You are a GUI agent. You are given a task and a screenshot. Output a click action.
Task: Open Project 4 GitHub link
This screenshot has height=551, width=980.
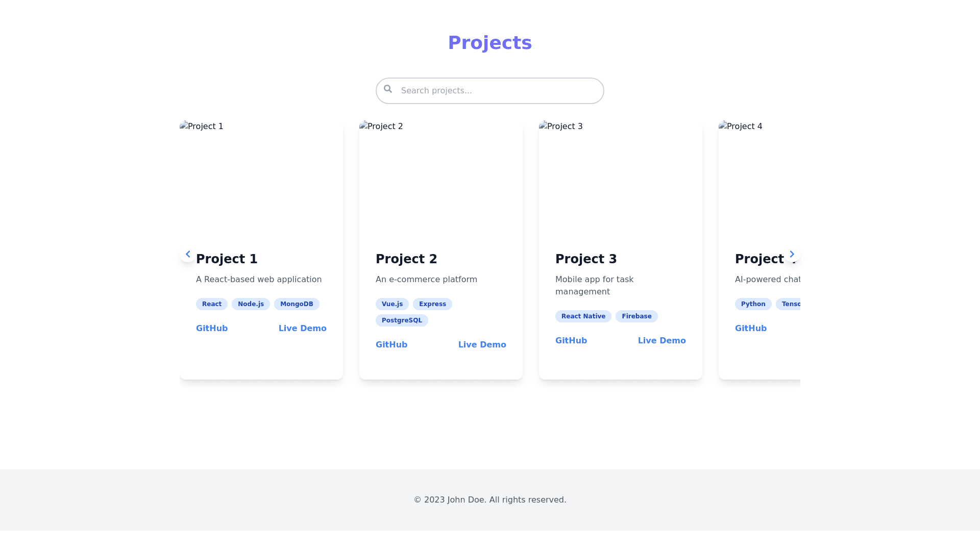coord(751,329)
